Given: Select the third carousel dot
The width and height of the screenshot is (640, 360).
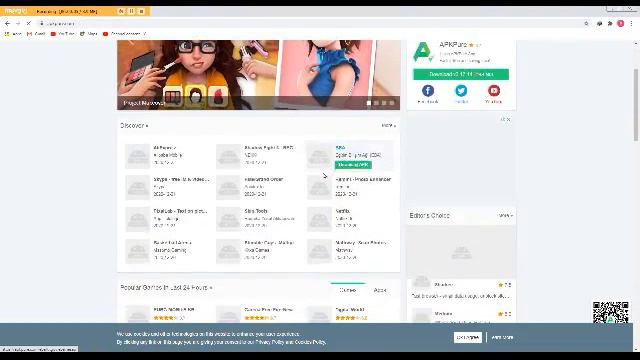Looking at the screenshot, I should click(x=384, y=103).
